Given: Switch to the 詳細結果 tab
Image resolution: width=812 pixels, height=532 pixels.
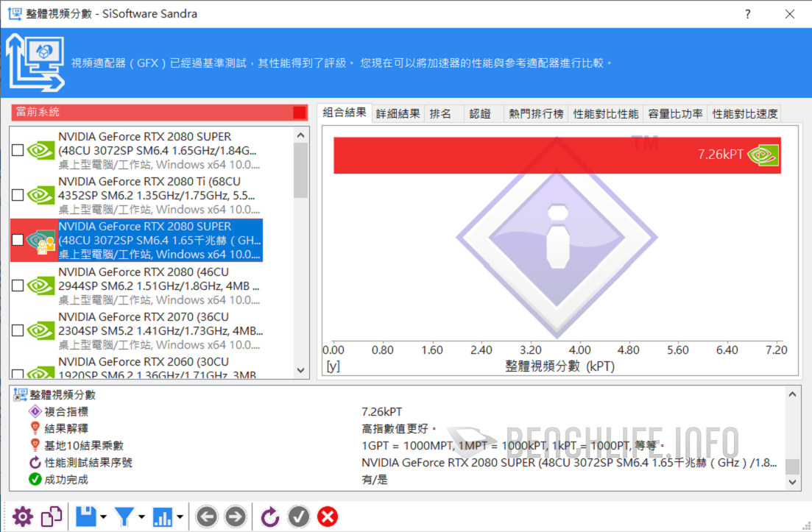Looking at the screenshot, I should [398, 114].
